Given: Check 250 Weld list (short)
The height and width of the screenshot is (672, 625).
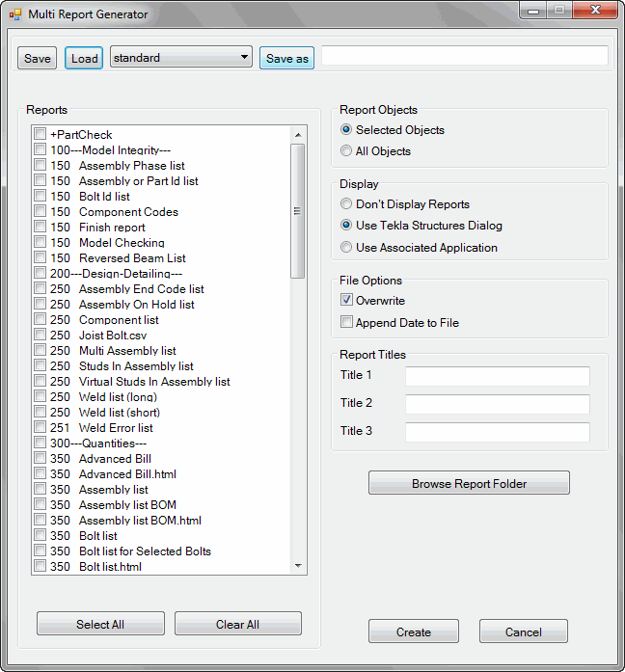Looking at the screenshot, I should point(40,412).
